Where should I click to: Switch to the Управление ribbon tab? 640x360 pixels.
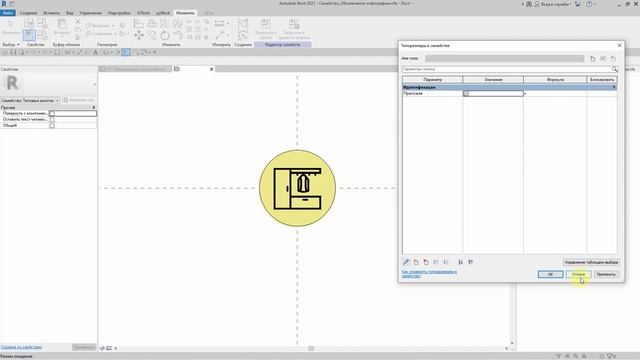[x=91, y=13]
